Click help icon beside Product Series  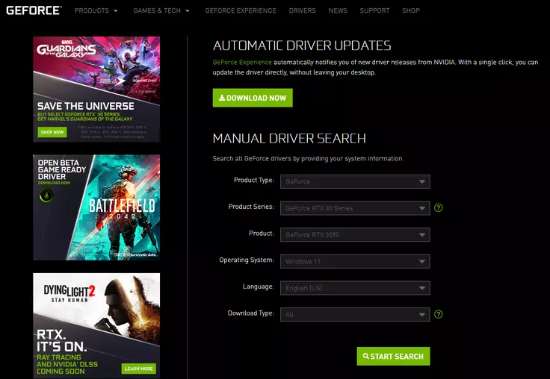438,208
